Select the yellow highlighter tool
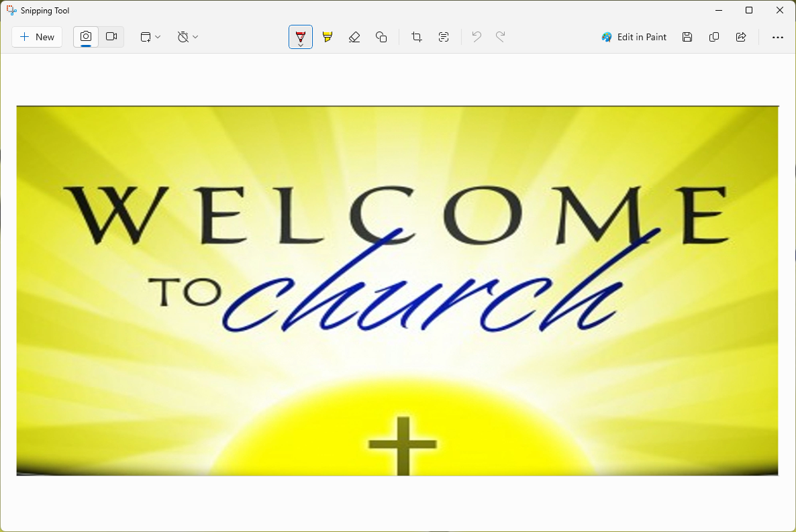This screenshot has height=532, width=796. pyautogui.click(x=328, y=37)
